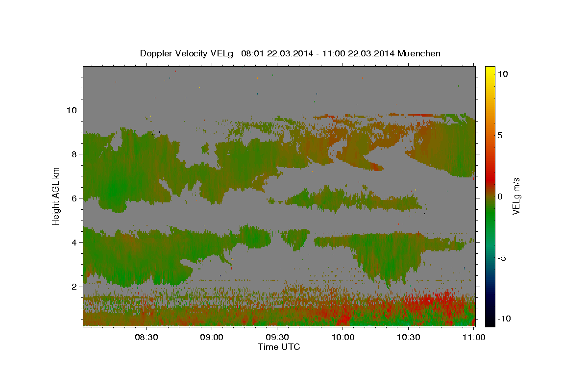
Task: Click the colorbar value 5 label
Action: click(x=500, y=135)
